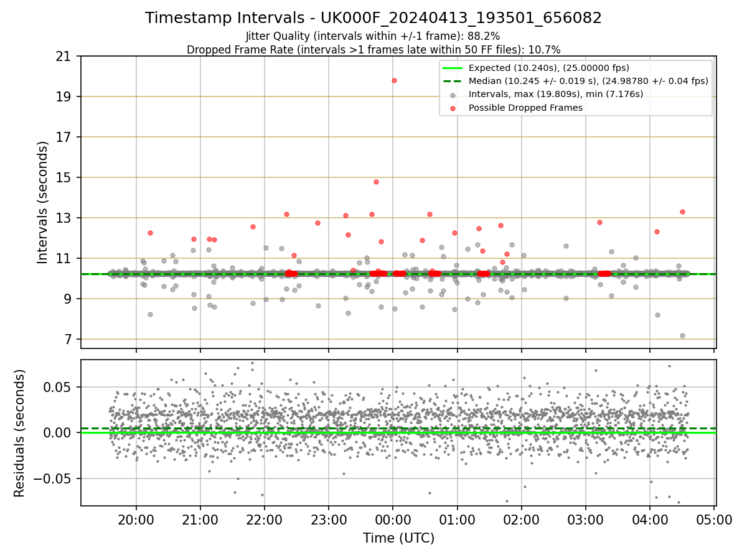Screen dimensions: 747x560
Task: Click the '17' tick on the intervals axis
Action: pyautogui.click(x=63, y=138)
